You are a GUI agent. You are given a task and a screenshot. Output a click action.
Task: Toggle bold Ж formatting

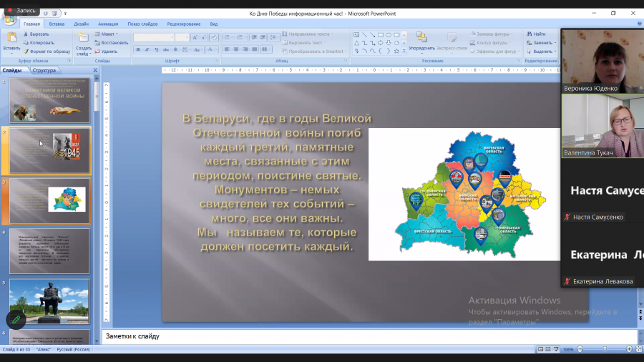tap(138, 49)
